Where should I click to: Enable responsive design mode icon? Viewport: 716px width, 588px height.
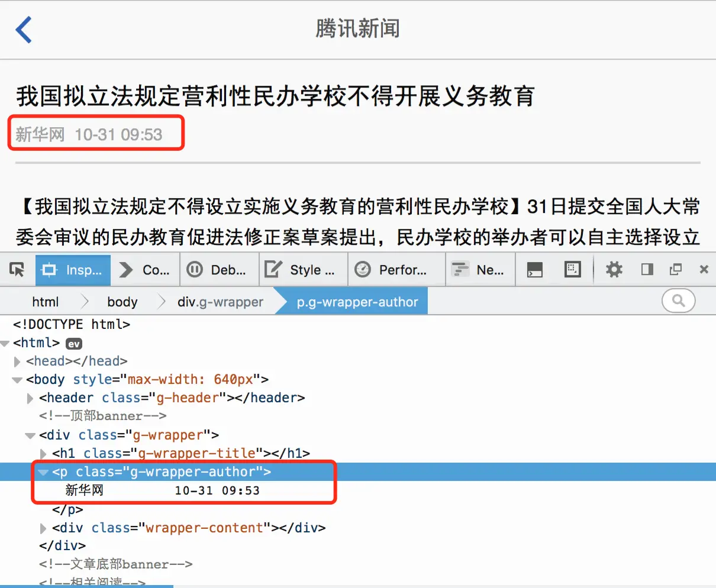point(573,270)
